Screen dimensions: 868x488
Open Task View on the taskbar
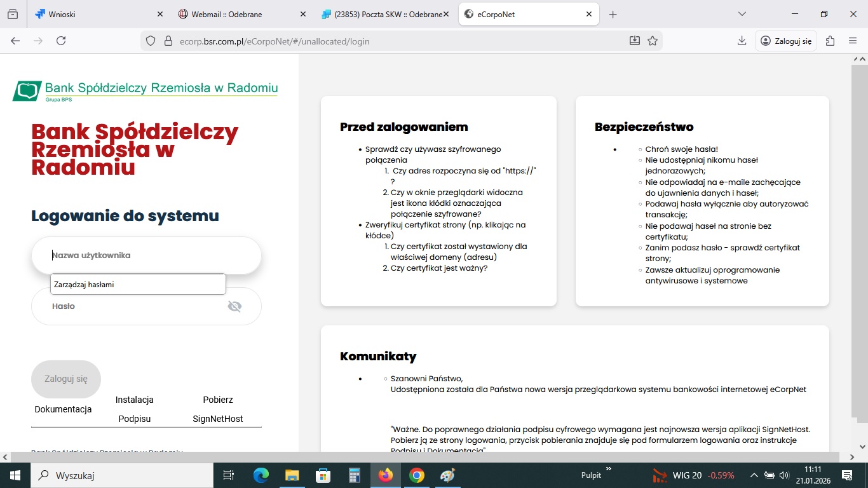[229, 475]
